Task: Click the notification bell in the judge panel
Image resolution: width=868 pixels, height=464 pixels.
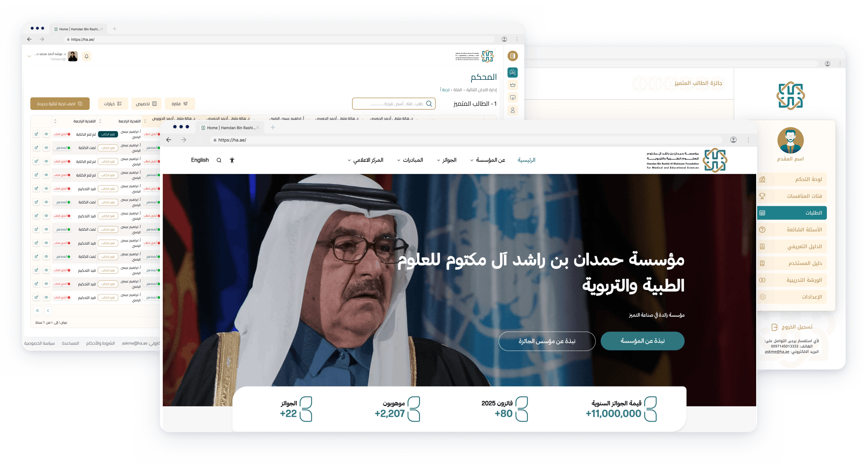Action: 87,56
